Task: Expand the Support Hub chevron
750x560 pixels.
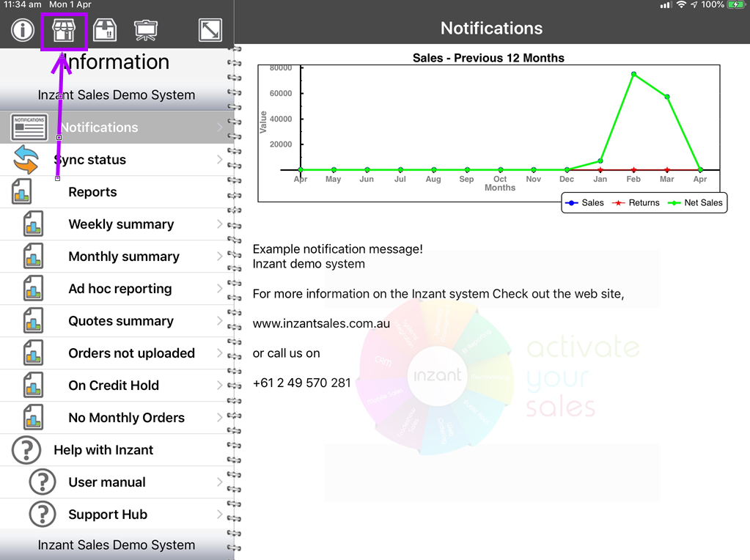Action: click(x=219, y=514)
